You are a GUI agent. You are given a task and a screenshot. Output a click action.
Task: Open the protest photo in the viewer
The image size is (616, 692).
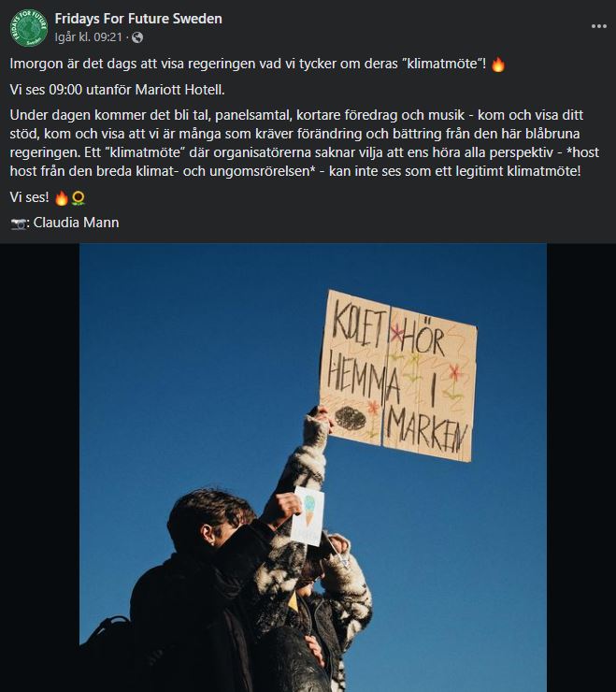click(x=313, y=468)
